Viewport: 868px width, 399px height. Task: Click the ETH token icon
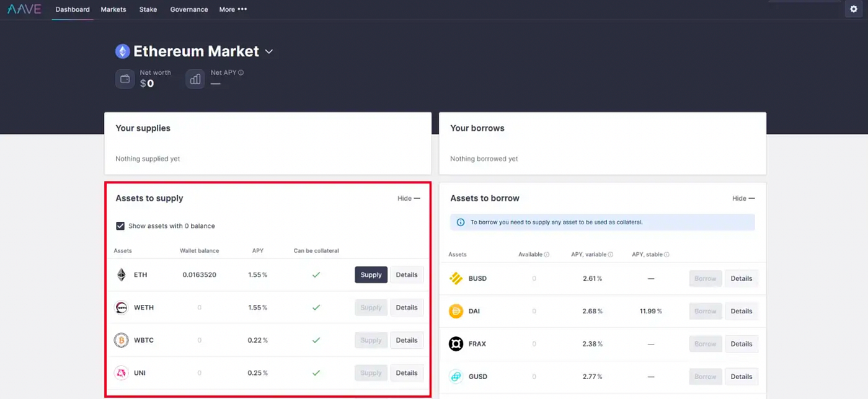(x=122, y=274)
